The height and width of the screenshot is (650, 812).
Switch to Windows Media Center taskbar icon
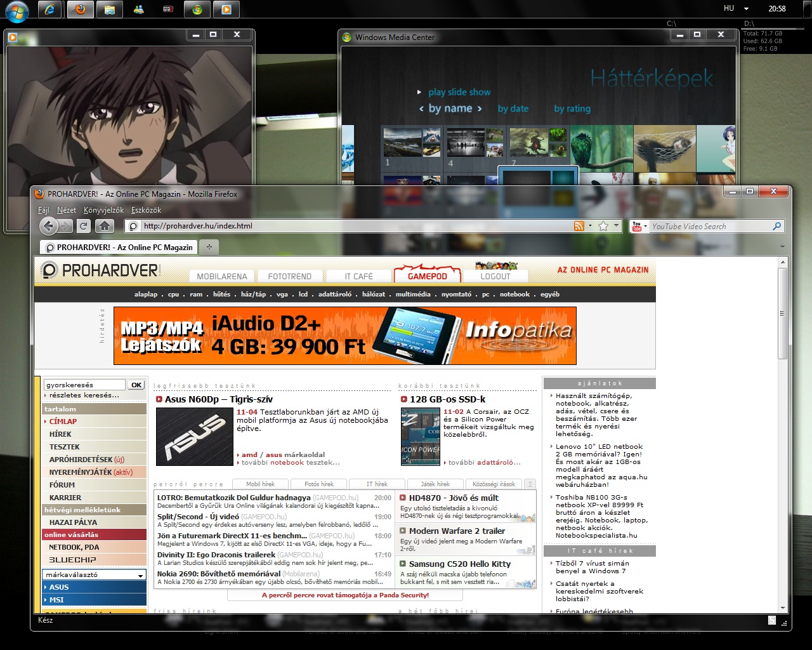click(197, 9)
